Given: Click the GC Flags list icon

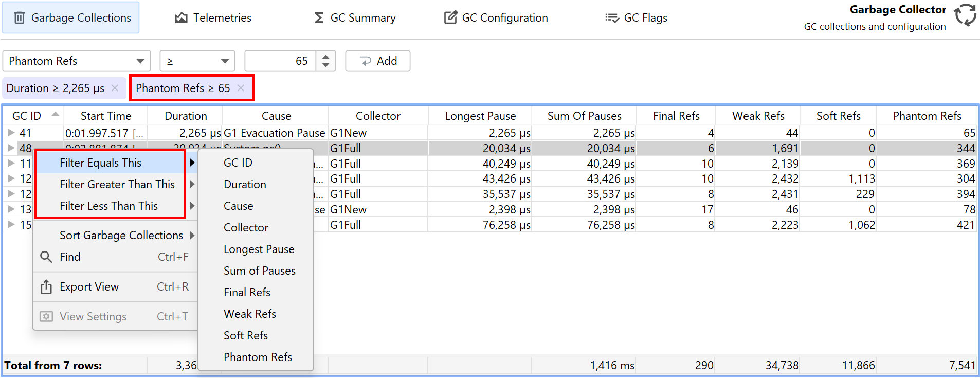Looking at the screenshot, I should click(x=611, y=18).
